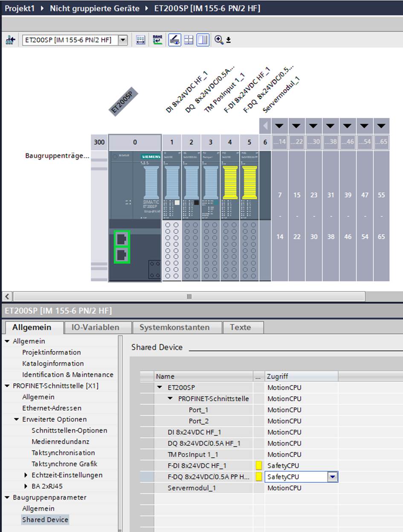Expand the slot group labeled ...54

[x=365, y=126]
